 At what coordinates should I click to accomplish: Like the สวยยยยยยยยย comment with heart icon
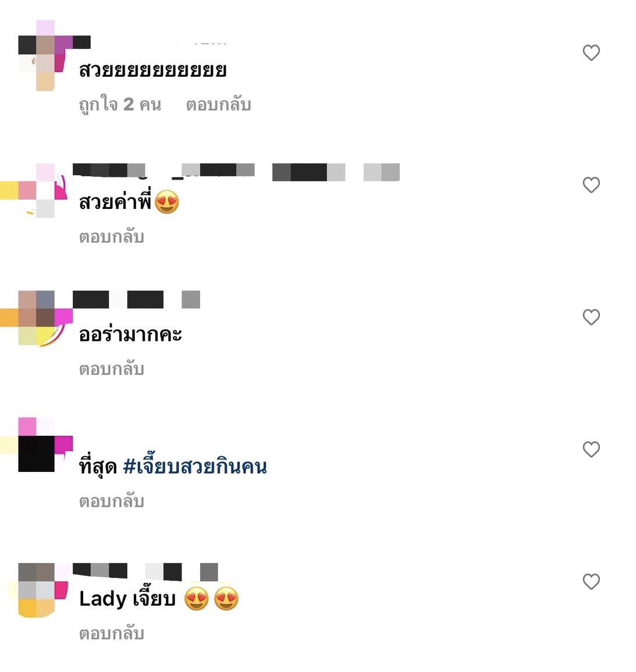(591, 53)
